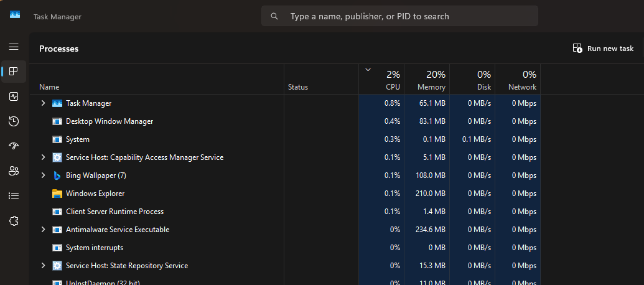Click the Windows Explorer folder icon
The width and height of the screenshot is (644, 285).
click(57, 194)
